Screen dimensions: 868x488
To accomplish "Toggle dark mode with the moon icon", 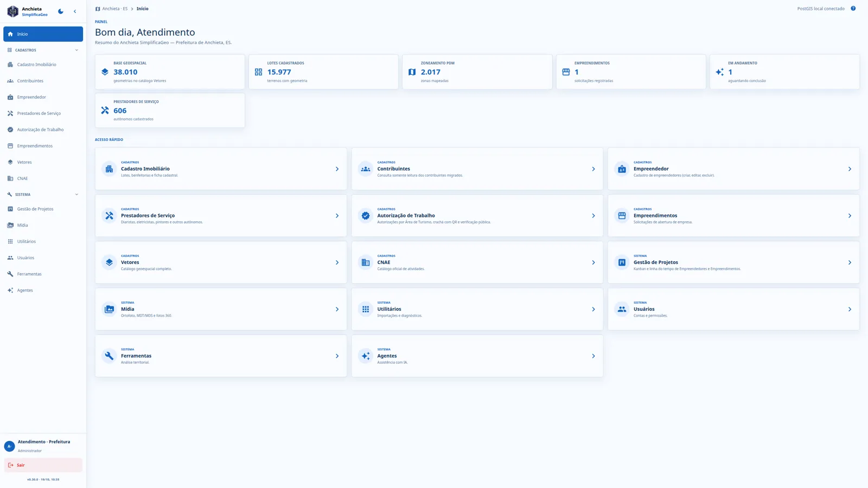I will click(61, 11).
